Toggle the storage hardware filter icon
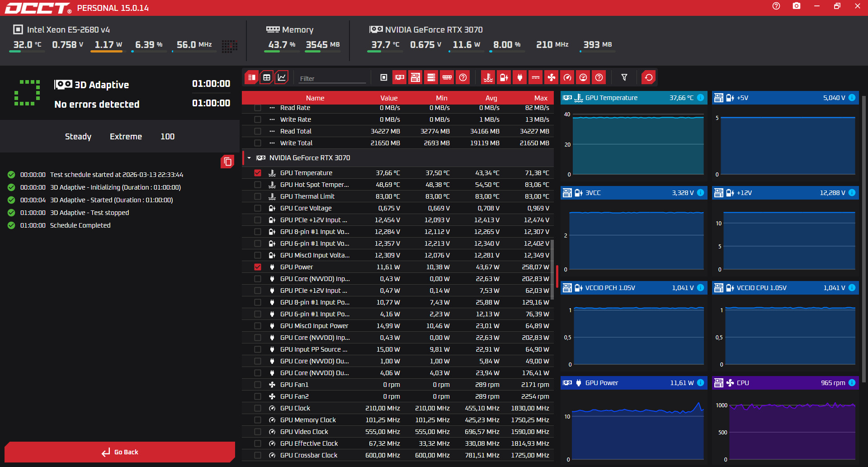Viewport: 868px width, 467px height. tap(431, 77)
